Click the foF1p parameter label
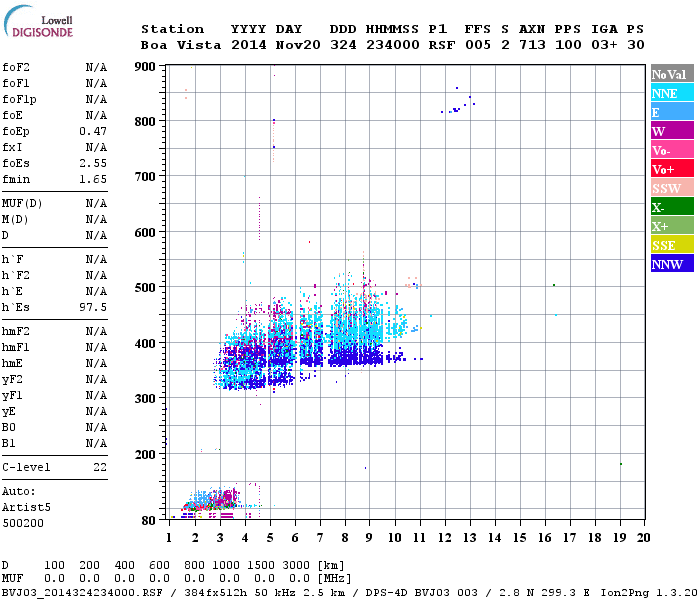 (19, 100)
